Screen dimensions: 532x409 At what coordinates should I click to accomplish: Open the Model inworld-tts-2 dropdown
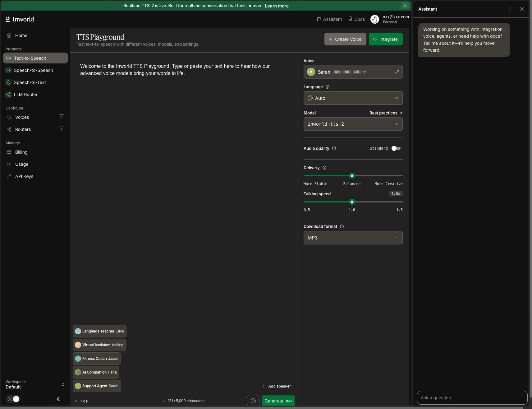pos(353,124)
